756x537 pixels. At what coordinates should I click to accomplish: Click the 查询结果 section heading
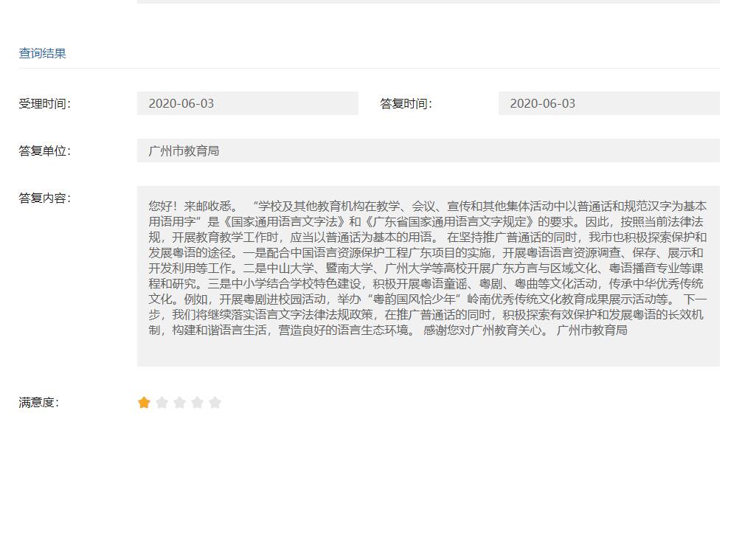click(42, 53)
